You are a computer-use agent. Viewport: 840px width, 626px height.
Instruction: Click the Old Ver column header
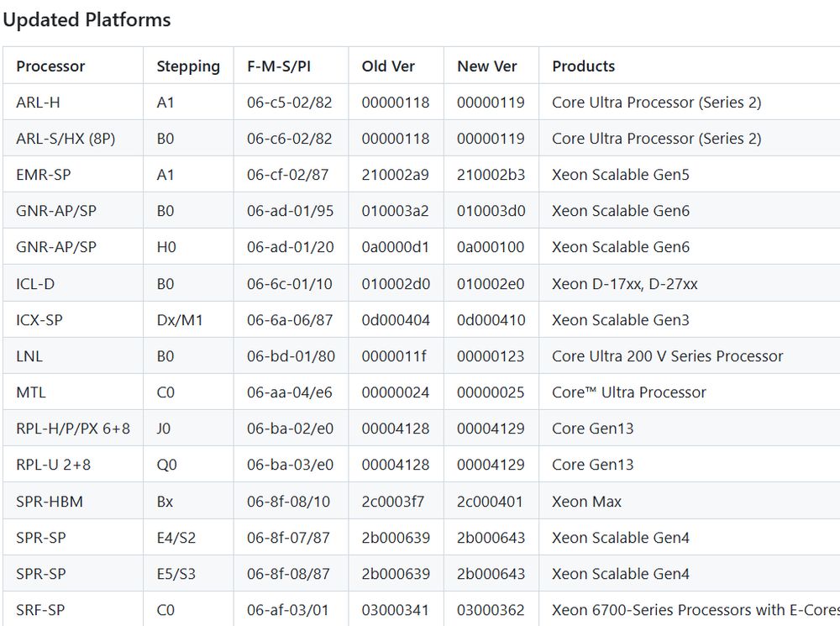(x=388, y=66)
